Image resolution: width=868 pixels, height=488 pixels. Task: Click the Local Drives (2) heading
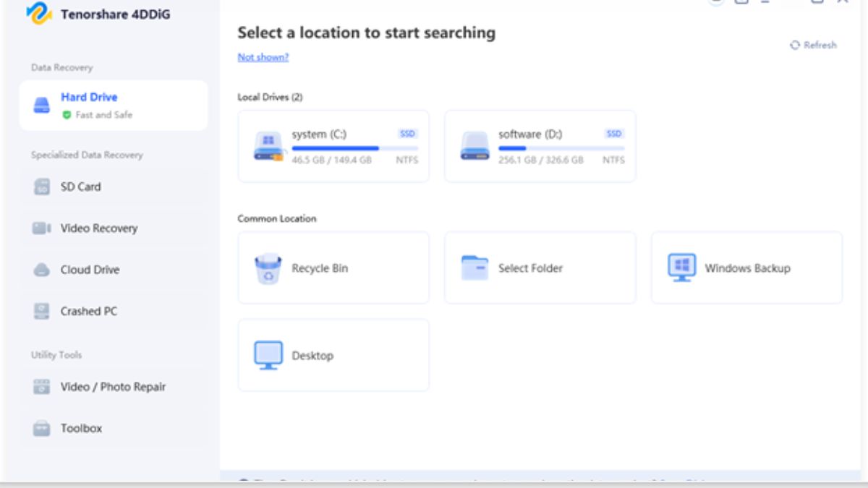(271, 97)
